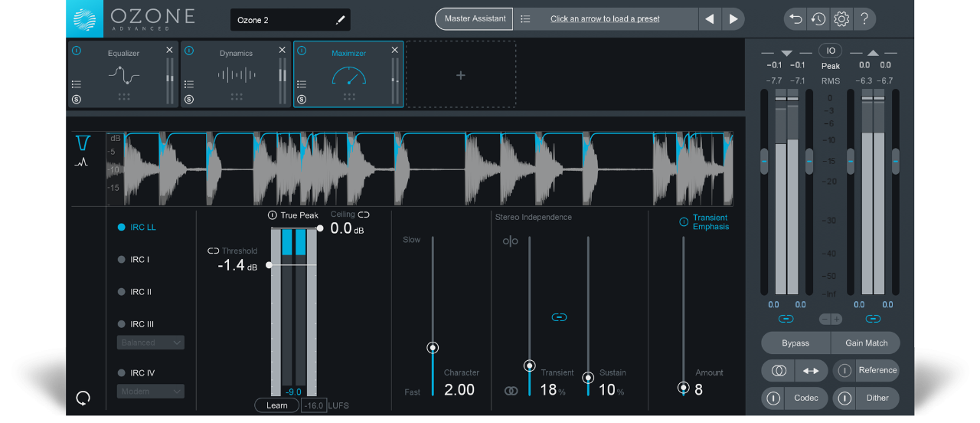Open the Equalizer module preset list
Image resolution: width=980 pixels, height=423 pixels.
click(77, 84)
